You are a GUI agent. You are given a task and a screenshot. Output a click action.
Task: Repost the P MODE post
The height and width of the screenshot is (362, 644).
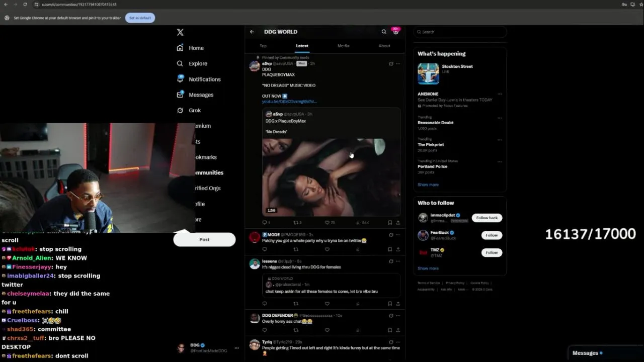[296, 249]
